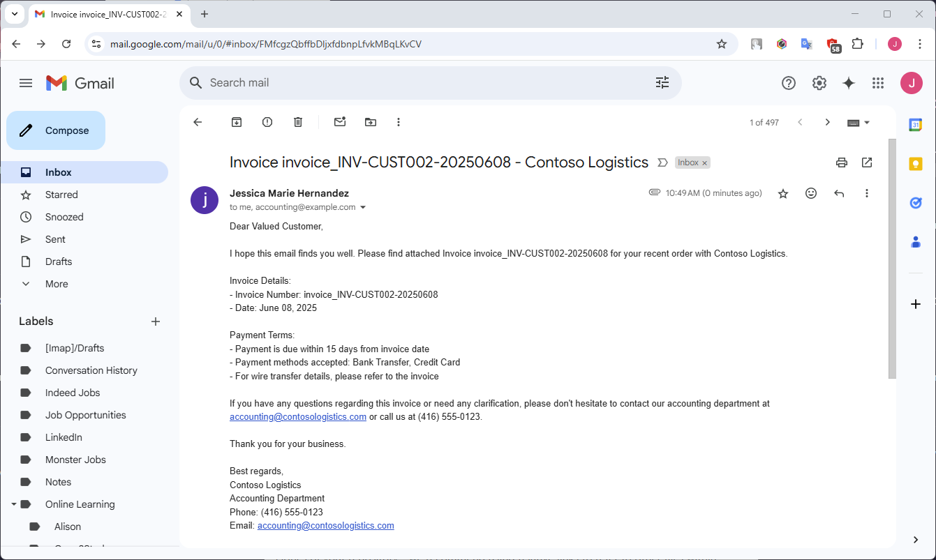Image resolution: width=936 pixels, height=560 pixels.
Task: Collapse the Online Learning label
Action: tap(14, 504)
